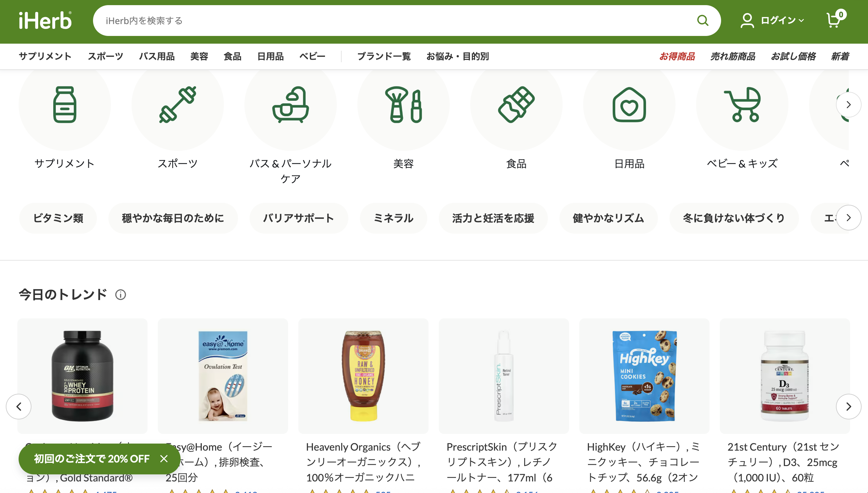Open the household home heart icon
868x493 pixels.
click(629, 104)
